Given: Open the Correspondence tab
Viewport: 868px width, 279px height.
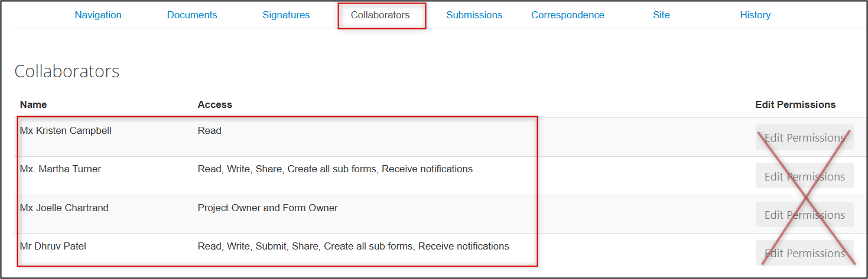Looking at the screenshot, I should (568, 15).
